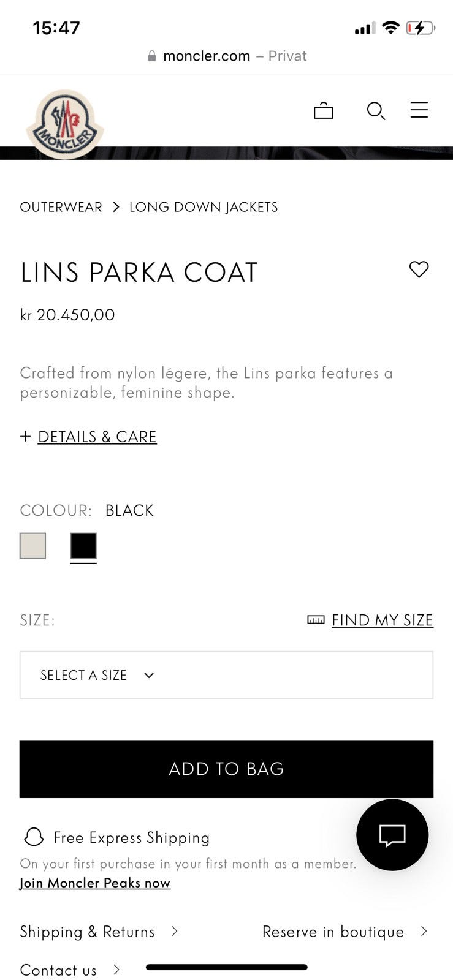The width and height of the screenshot is (453, 980).
Task: Tap the Free Express Shipping icon
Action: coord(34,837)
